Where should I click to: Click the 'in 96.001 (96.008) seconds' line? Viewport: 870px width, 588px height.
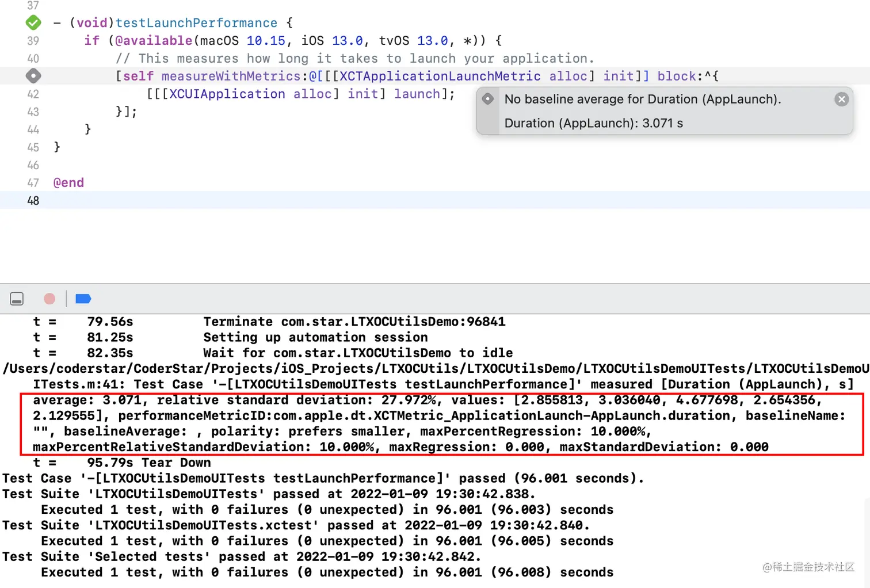point(327,572)
